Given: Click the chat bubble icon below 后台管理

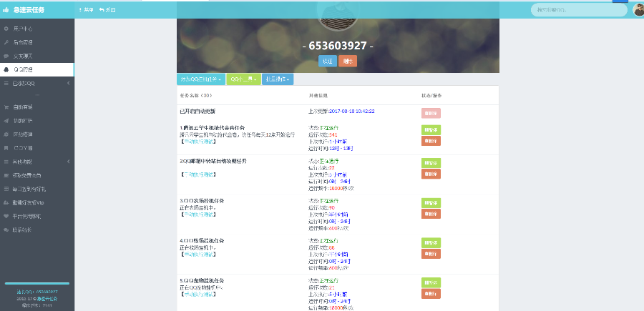Looking at the screenshot, I should tap(6, 56).
